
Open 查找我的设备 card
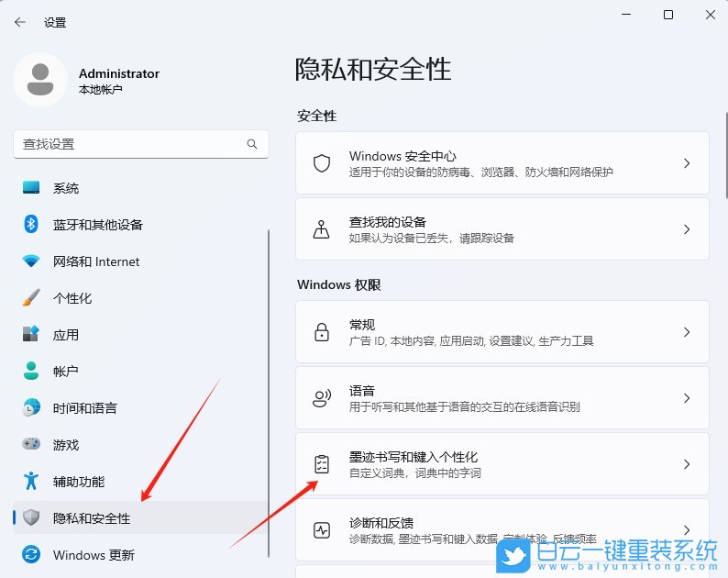(x=502, y=229)
